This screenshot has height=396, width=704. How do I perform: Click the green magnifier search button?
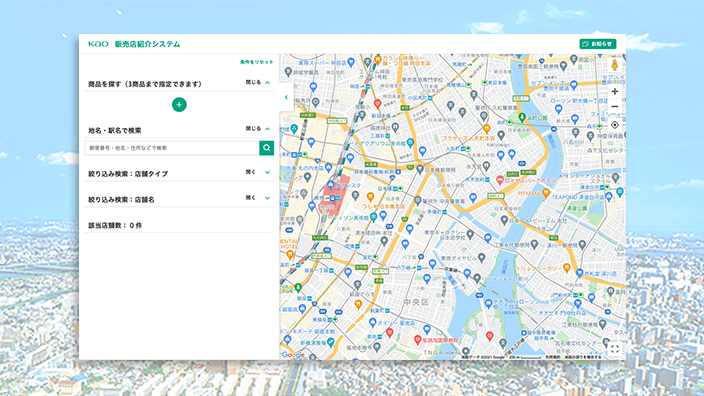point(267,148)
